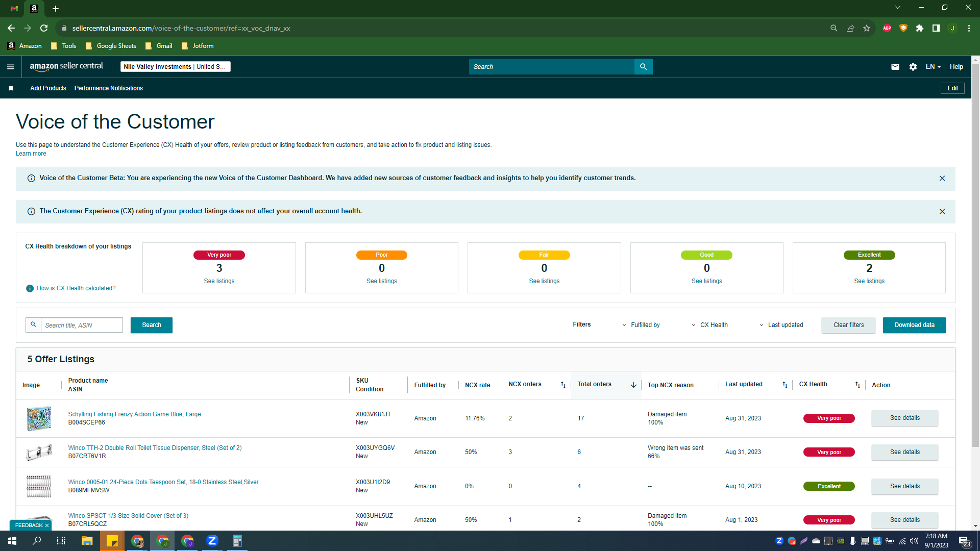Open the Chrome tab search chevron
The image size is (980, 551).
[898, 7]
